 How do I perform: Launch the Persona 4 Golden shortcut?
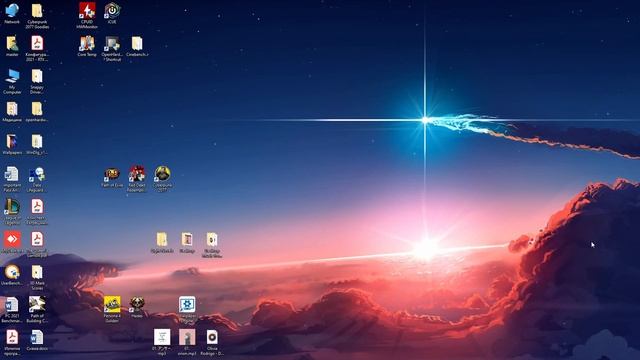(112, 309)
